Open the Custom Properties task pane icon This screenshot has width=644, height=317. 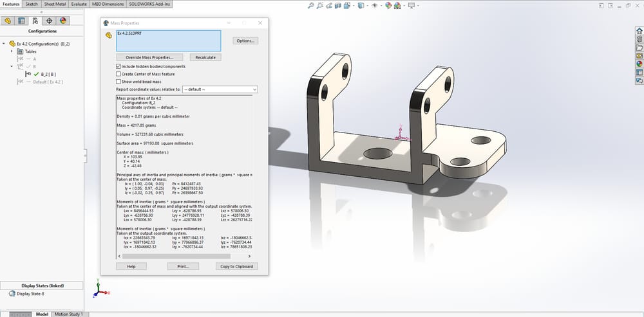click(639, 72)
